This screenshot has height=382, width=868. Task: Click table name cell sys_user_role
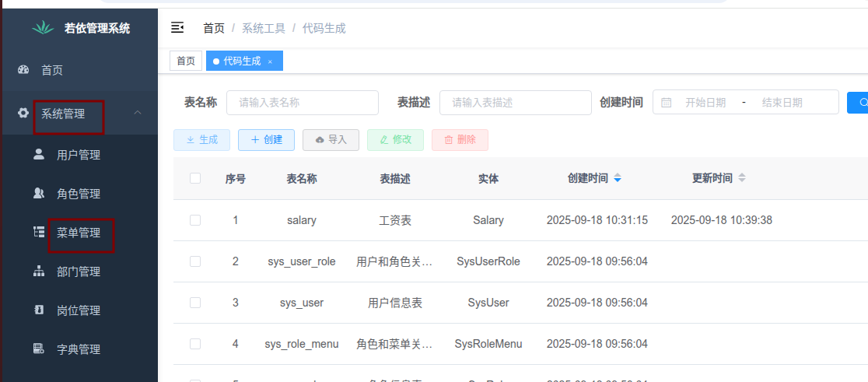[302, 261]
